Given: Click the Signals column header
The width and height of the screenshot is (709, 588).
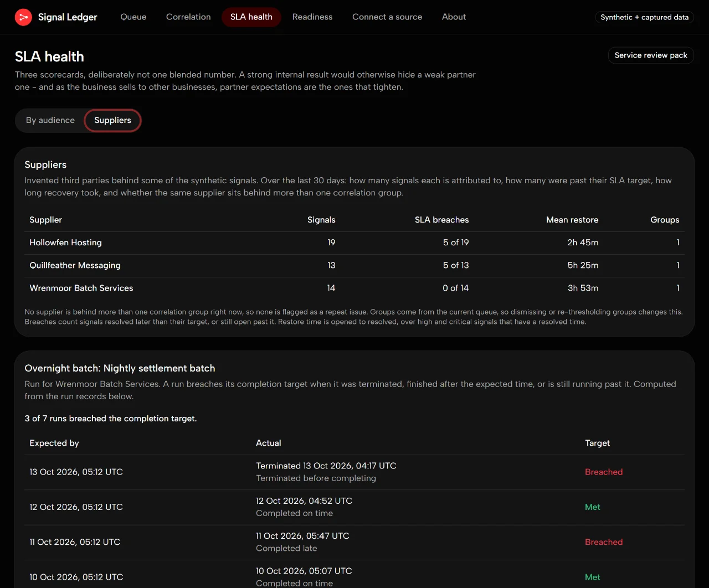Looking at the screenshot, I should (321, 220).
